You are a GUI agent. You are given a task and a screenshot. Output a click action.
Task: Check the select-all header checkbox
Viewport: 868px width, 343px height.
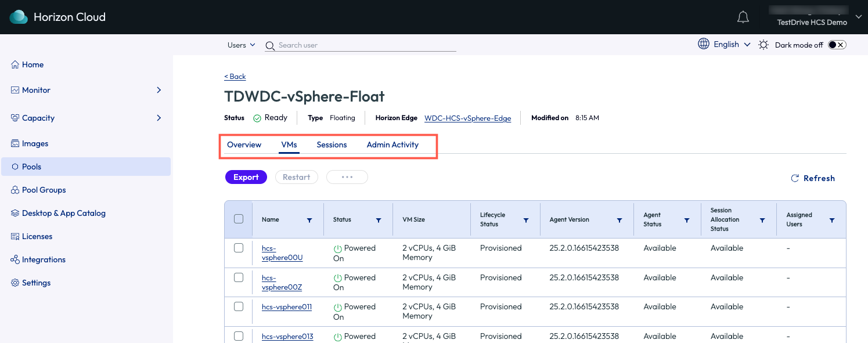[239, 219]
